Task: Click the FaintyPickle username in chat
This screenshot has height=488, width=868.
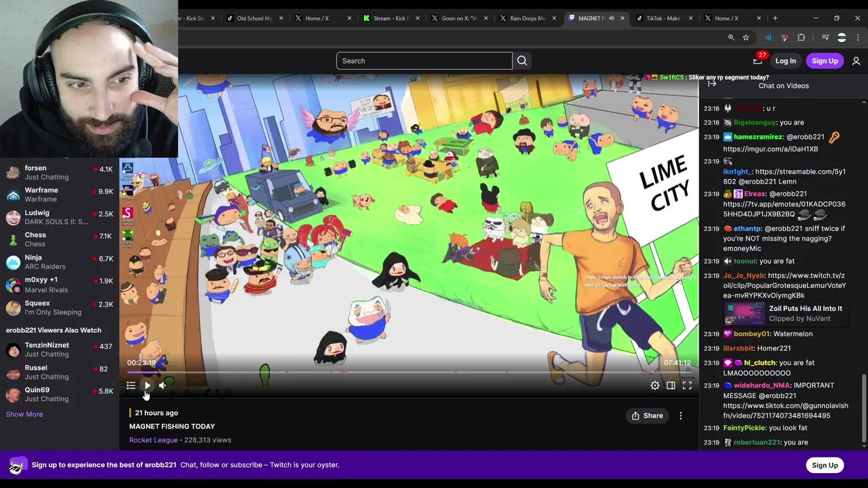Action: [x=744, y=428]
